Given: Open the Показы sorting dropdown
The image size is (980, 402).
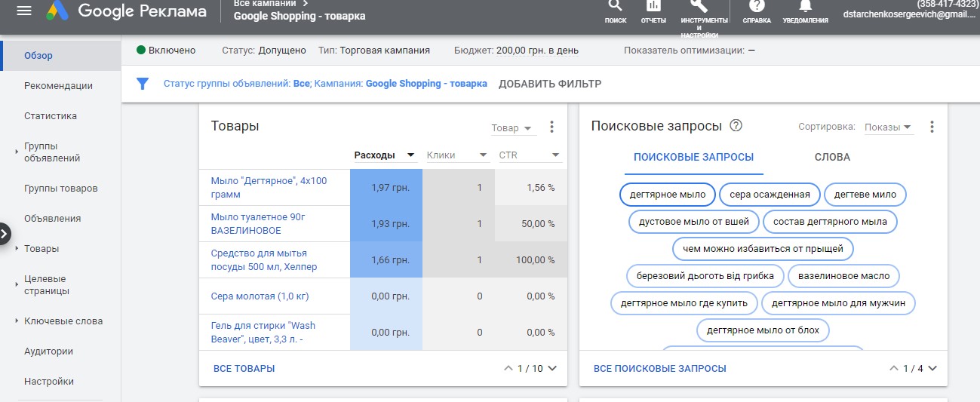Looking at the screenshot, I should (x=889, y=127).
